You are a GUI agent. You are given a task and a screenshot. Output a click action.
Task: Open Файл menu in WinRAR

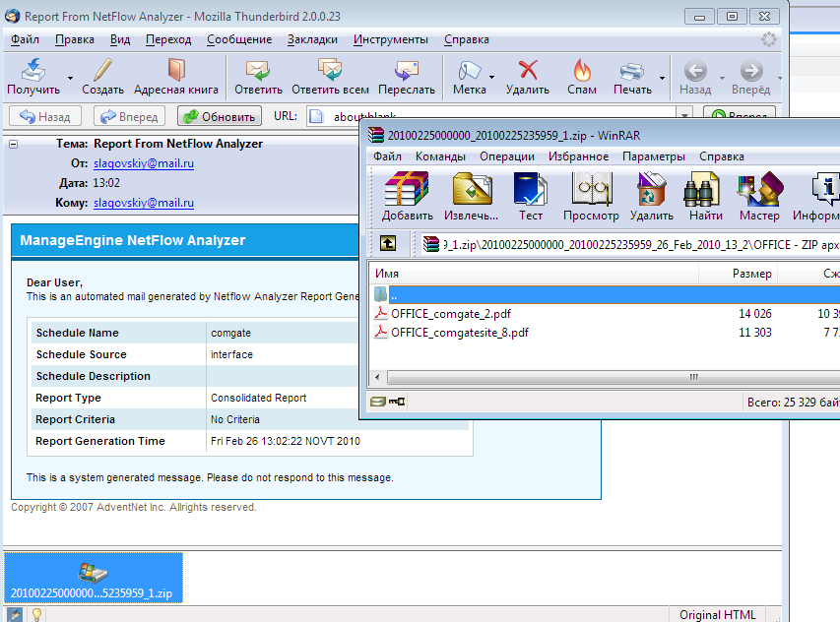coord(387,156)
